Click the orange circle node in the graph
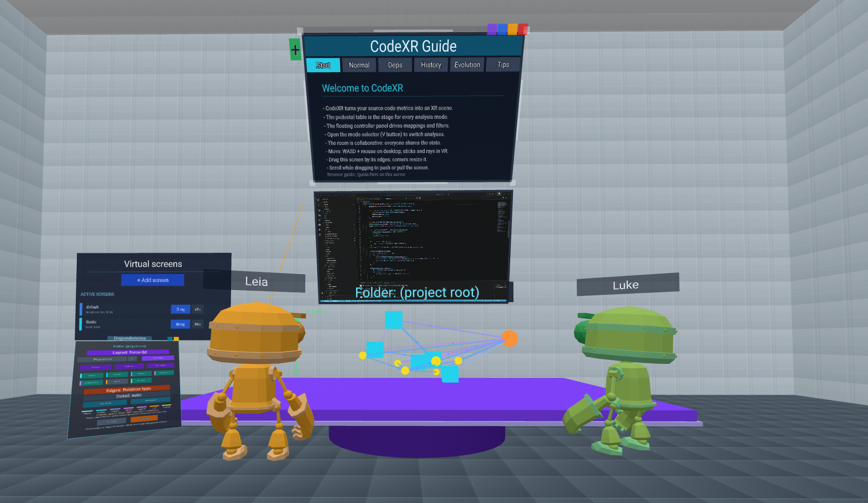 coord(510,338)
